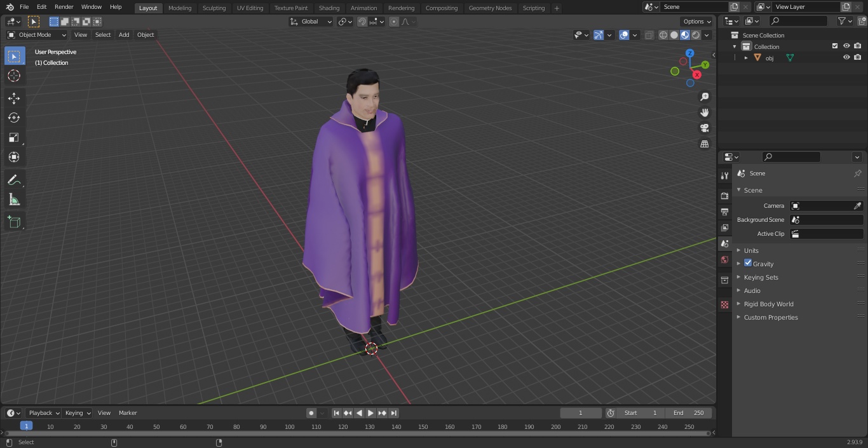Click frame 100 on the timeline ruler
868x448 pixels.
[x=289, y=426]
